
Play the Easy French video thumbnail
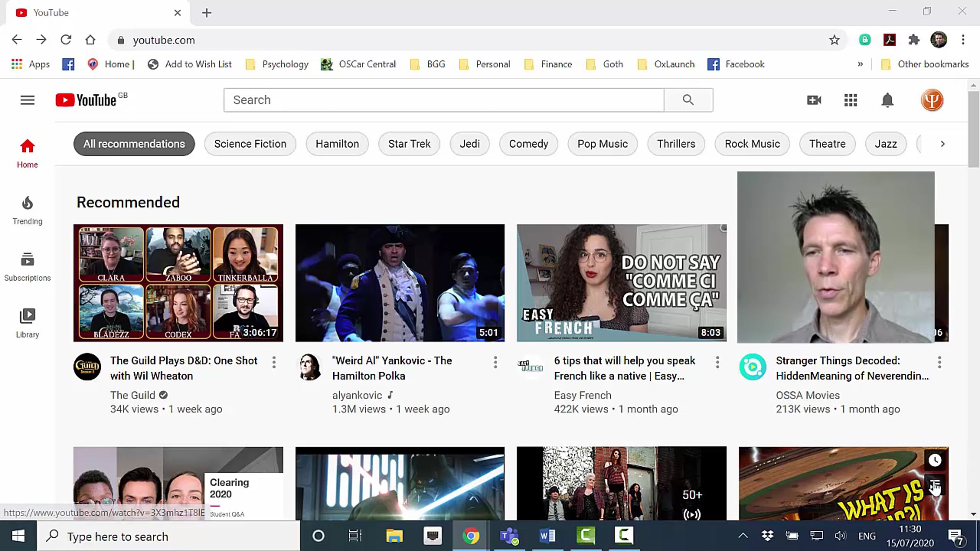point(621,283)
